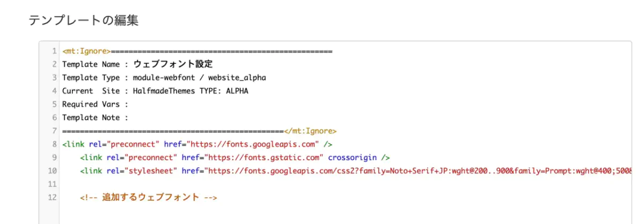Click line number 7 in the gutter
Image resolution: width=644 pixels, height=224 pixels.
[x=55, y=131]
